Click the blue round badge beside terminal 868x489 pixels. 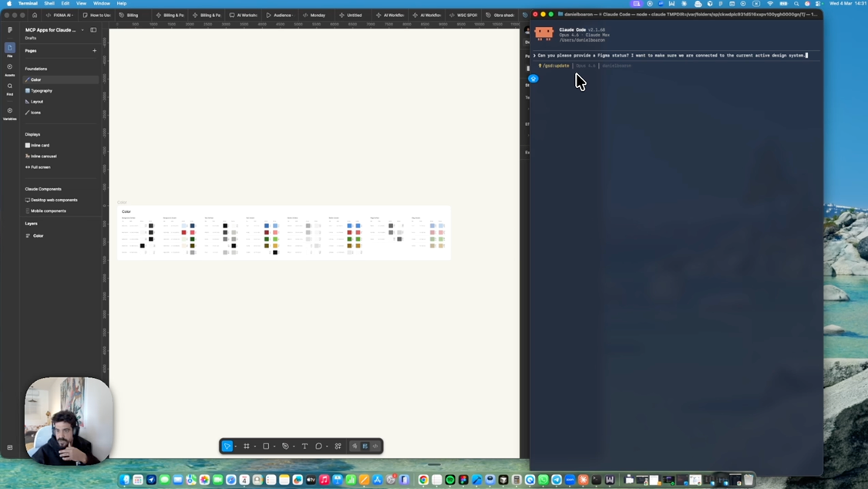tap(533, 79)
